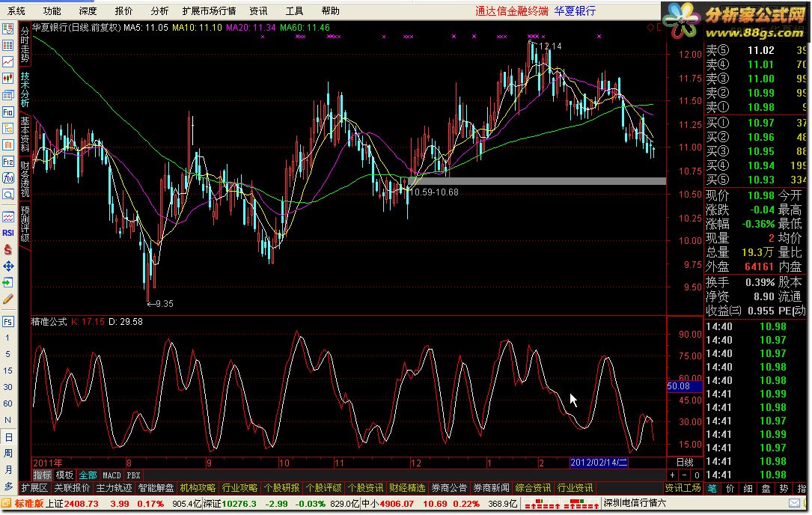Select the 全部 indicator tab

(x=88, y=475)
